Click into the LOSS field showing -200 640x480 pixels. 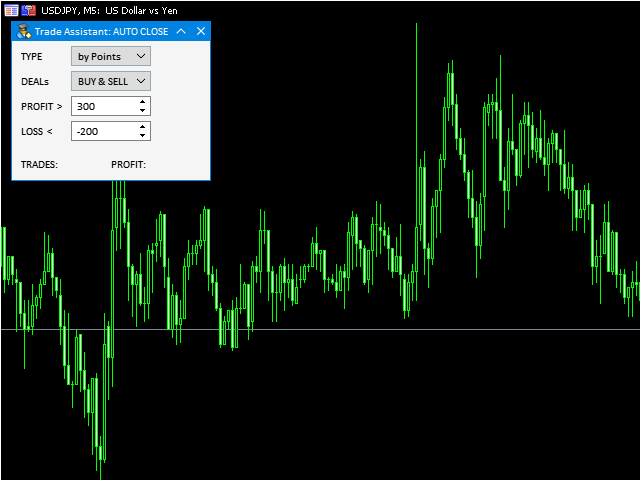(103, 131)
